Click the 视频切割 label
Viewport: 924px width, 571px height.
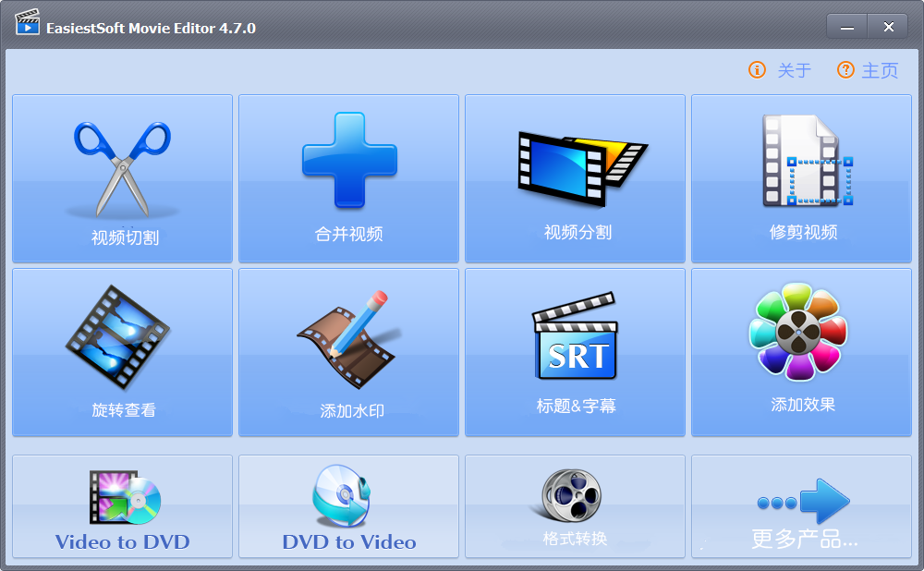pyautogui.click(x=125, y=237)
